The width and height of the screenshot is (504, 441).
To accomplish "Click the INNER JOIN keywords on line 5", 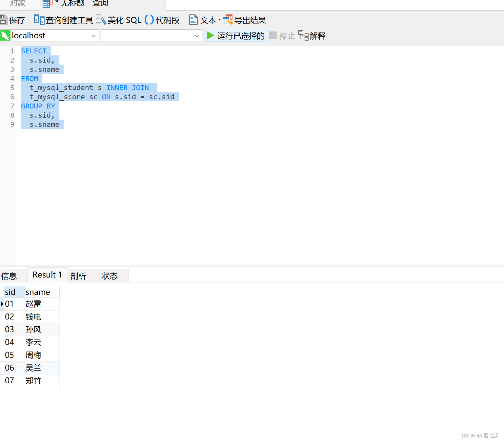I will 128,88.
